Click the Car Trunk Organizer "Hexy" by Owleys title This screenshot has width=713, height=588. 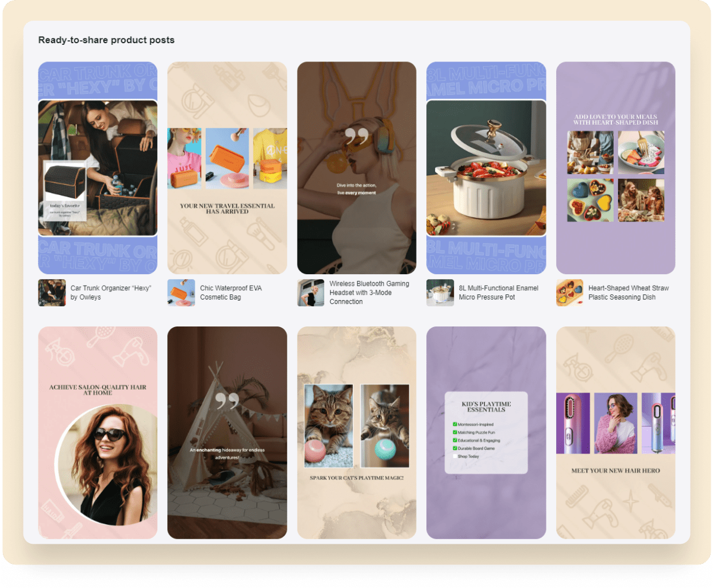[110, 293]
